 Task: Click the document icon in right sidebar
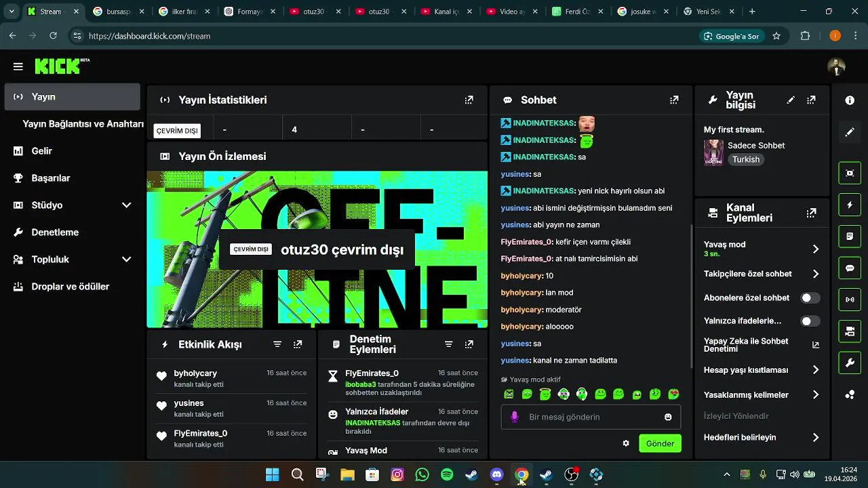850,237
